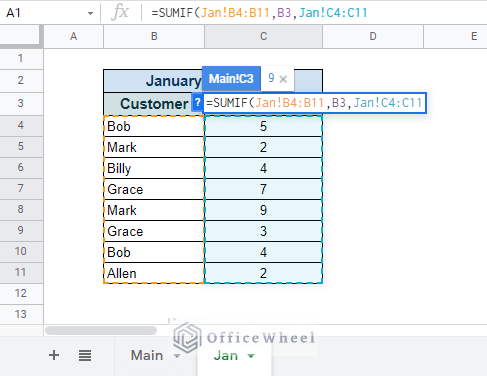Screen dimensions: 487x376
Task: Open the all sheets list icon
Action: [85, 356]
